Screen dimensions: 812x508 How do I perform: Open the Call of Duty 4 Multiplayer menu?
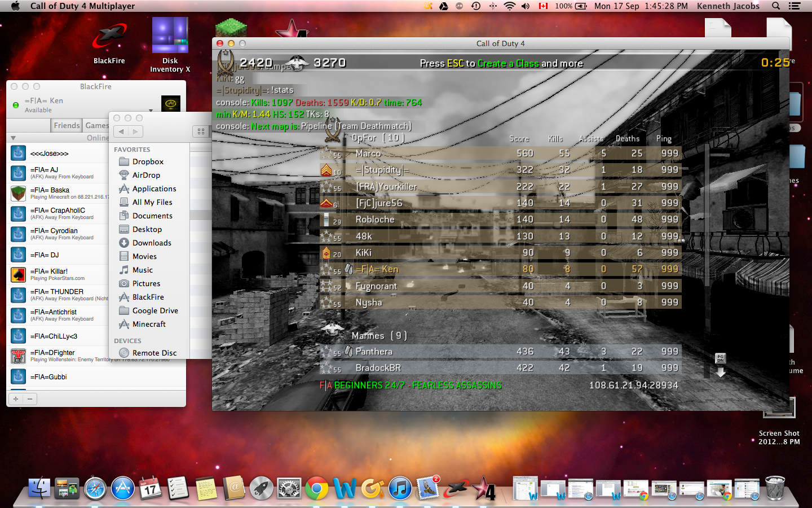point(82,6)
